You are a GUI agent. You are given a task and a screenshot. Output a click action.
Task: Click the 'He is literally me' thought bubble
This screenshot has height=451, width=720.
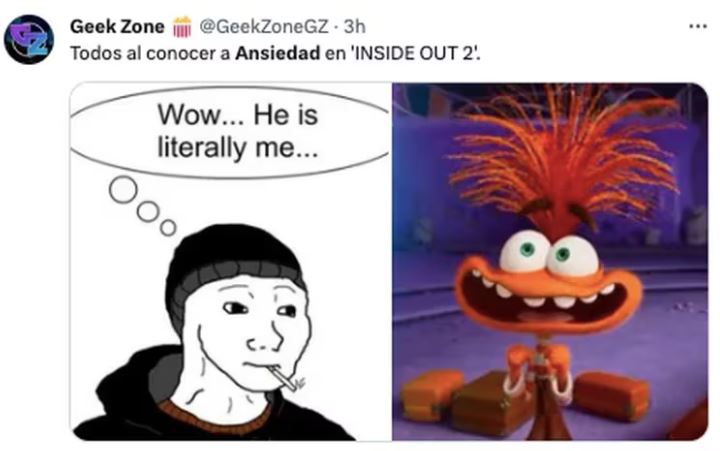point(231,132)
